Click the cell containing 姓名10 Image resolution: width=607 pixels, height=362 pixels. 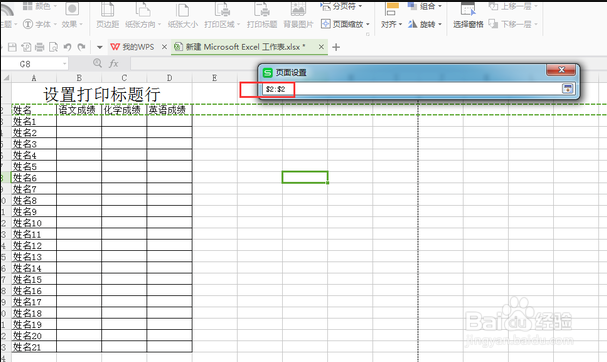(34, 223)
